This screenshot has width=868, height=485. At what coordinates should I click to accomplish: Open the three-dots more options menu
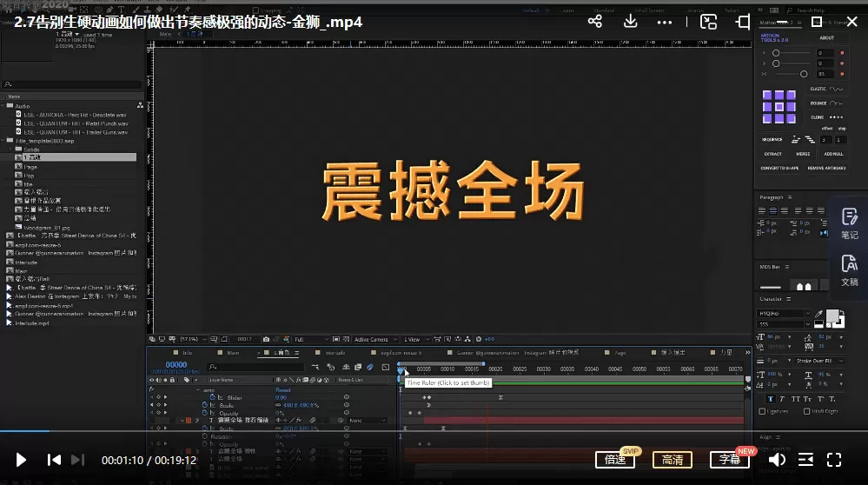pos(665,22)
